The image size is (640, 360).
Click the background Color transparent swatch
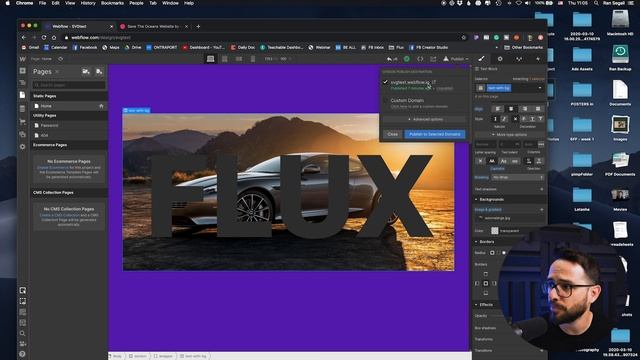(x=495, y=231)
